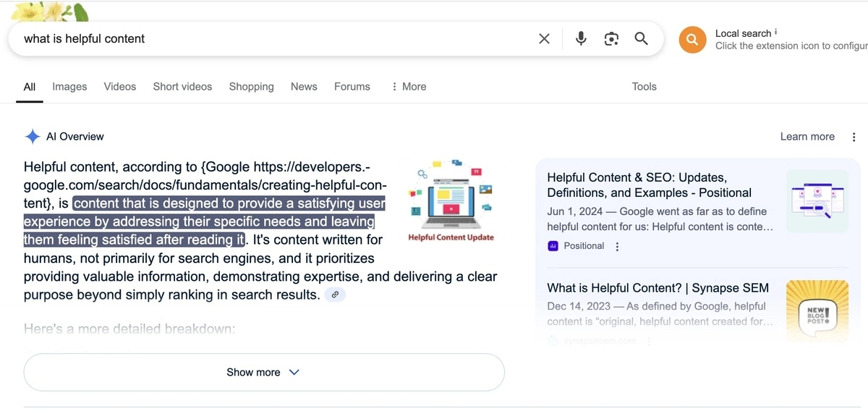Viewport: 868px width, 414px height.
Task: Open the Forums tab
Action: 352,86
